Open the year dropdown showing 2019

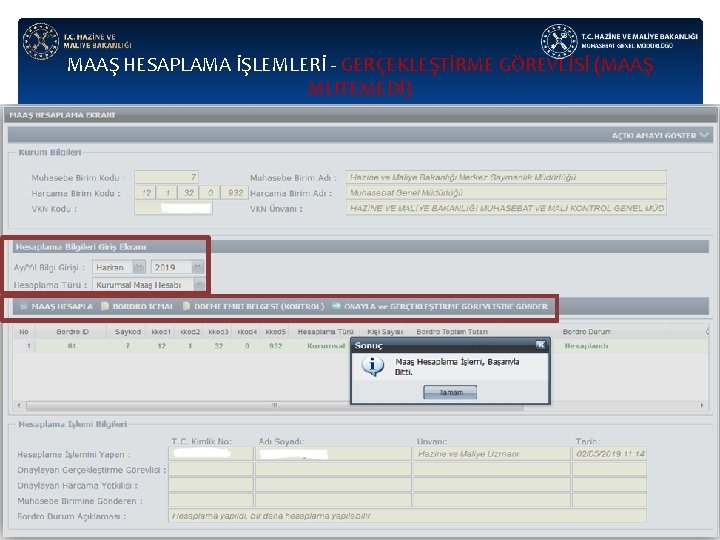(x=197, y=267)
